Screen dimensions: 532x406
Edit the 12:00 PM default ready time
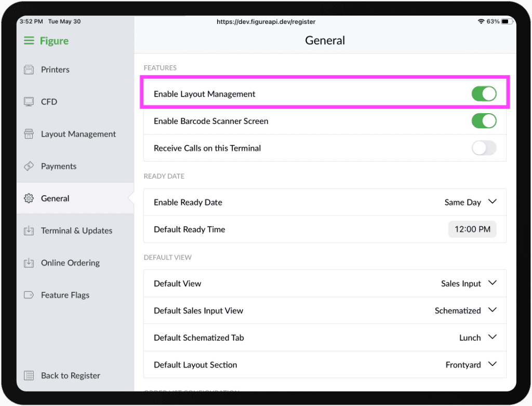(x=472, y=229)
